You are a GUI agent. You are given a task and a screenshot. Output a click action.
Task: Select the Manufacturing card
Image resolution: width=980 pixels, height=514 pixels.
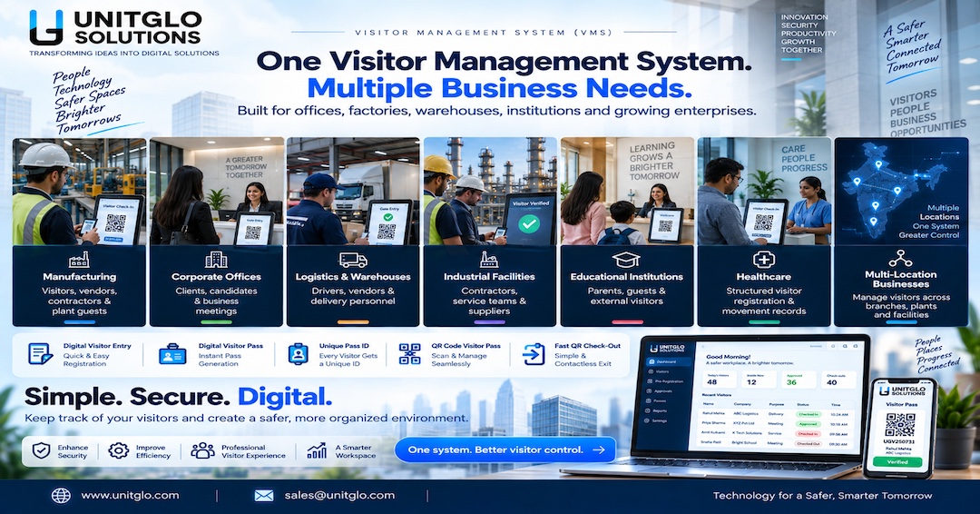pos(79,232)
